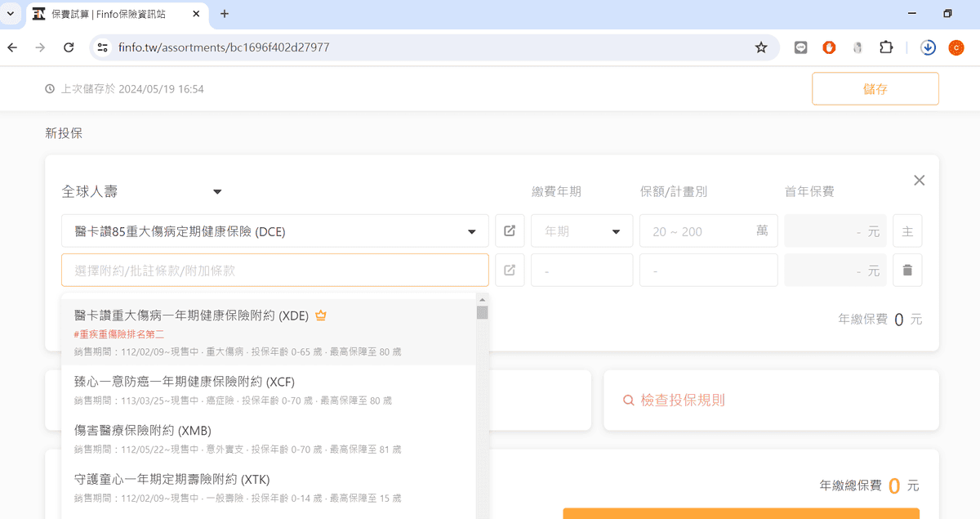
Task: Select 守護童心一年期定期壽險附約 (XTK) option
Action: (269, 488)
